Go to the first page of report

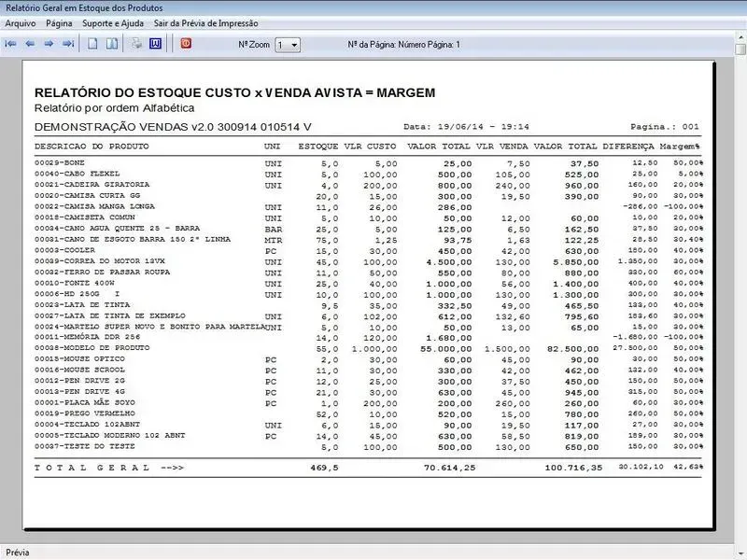coord(11,44)
